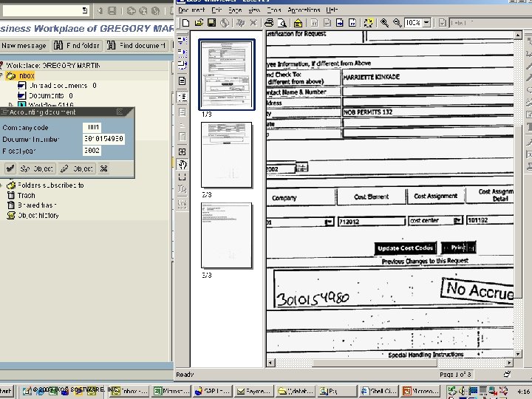Viewport: 532px width, 399px height.
Task: Click the Shell taskbar button
Action: tap(378, 391)
